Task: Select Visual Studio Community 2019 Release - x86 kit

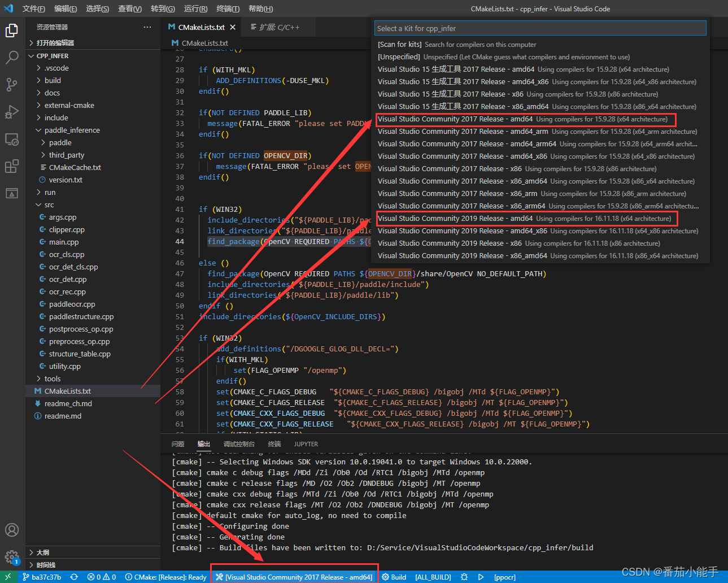Action: [x=542, y=243]
